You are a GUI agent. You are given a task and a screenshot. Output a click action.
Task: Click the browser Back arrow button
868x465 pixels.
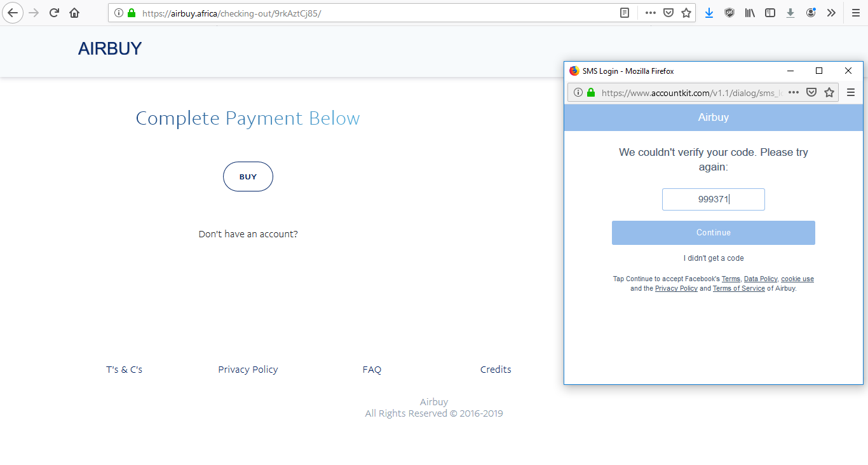(x=13, y=13)
